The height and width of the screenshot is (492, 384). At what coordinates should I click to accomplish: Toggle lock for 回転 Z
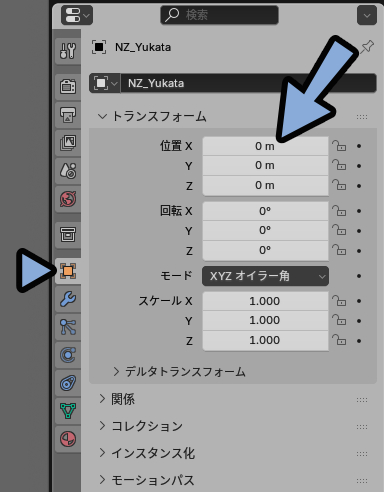(x=339, y=250)
